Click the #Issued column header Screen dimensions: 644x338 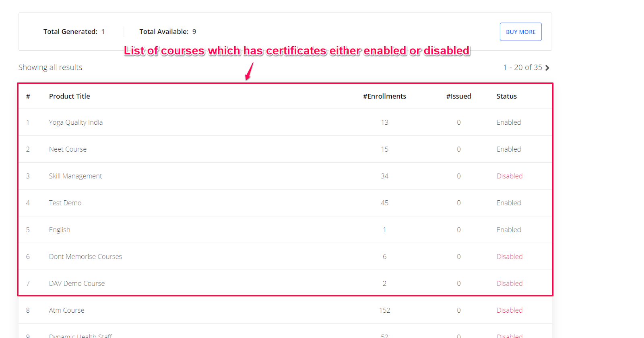coord(458,96)
